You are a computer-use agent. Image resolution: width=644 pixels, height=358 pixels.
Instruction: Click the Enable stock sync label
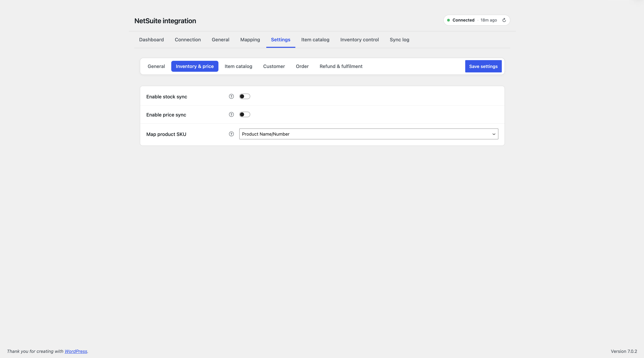coord(167,97)
